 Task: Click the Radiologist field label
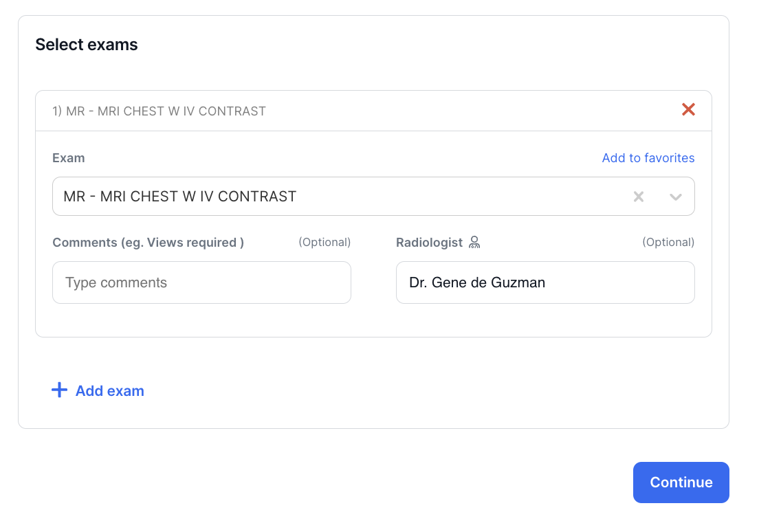[429, 243]
